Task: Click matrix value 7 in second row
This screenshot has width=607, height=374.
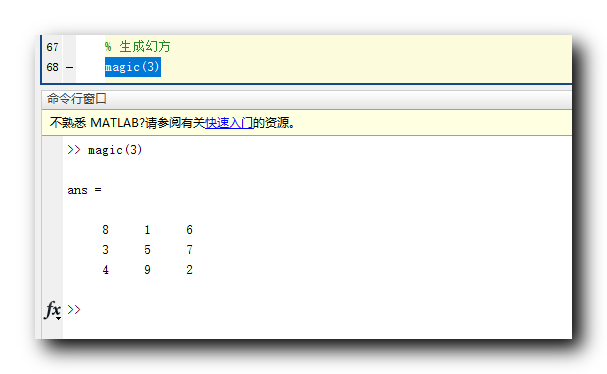Action: (x=189, y=250)
